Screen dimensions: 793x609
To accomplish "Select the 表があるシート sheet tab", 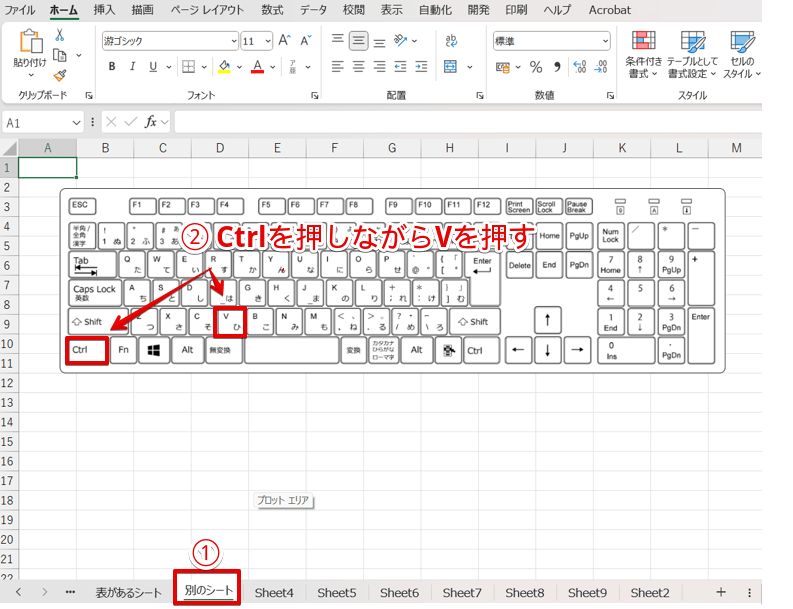I will pos(128,592).
